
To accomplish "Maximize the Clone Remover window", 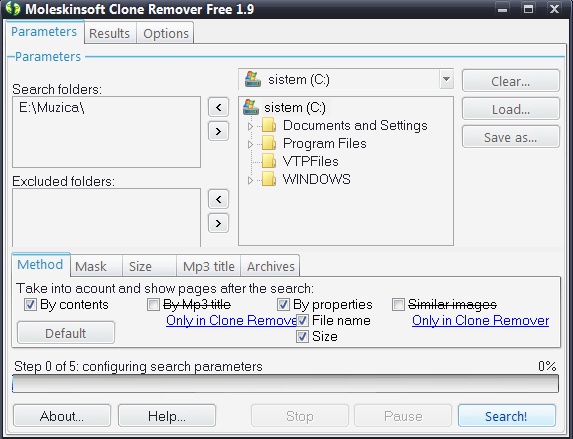I will [528, 8].
